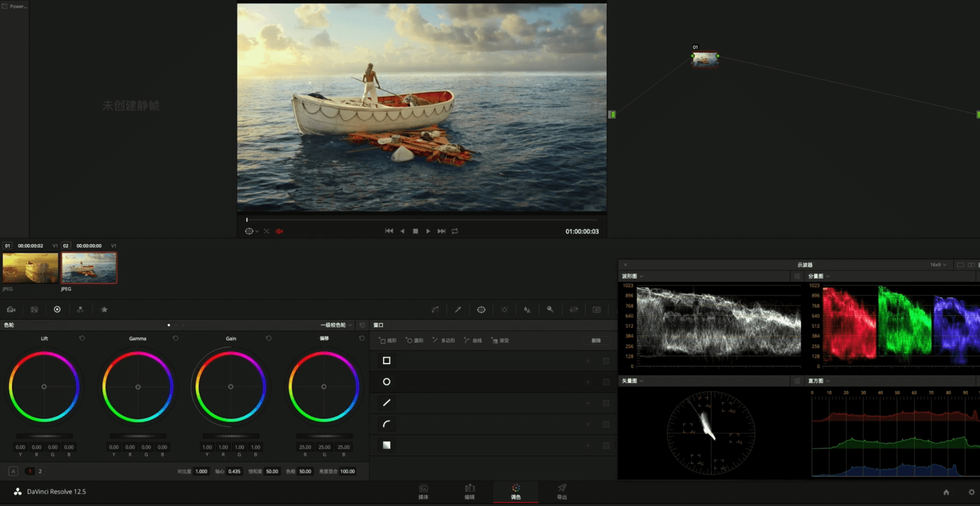Screen dimensions: 980x506
Task: Switch to single scope view layout
Action: click(x=960, y=265)
